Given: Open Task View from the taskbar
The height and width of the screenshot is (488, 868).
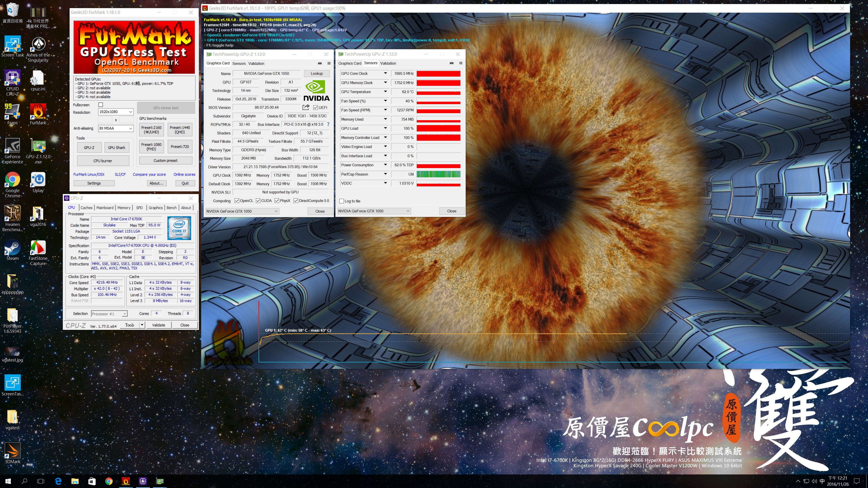Looking at the screenshot, I should point(41,481).
